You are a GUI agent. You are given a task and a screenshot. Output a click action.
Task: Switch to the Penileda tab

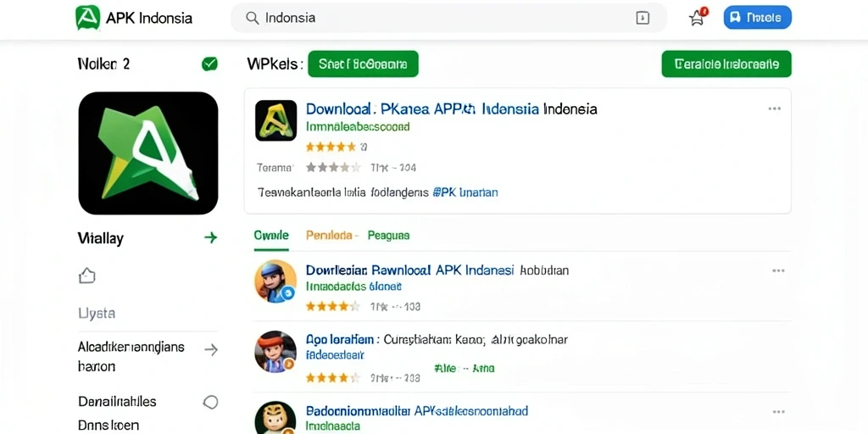coord(332,236)
